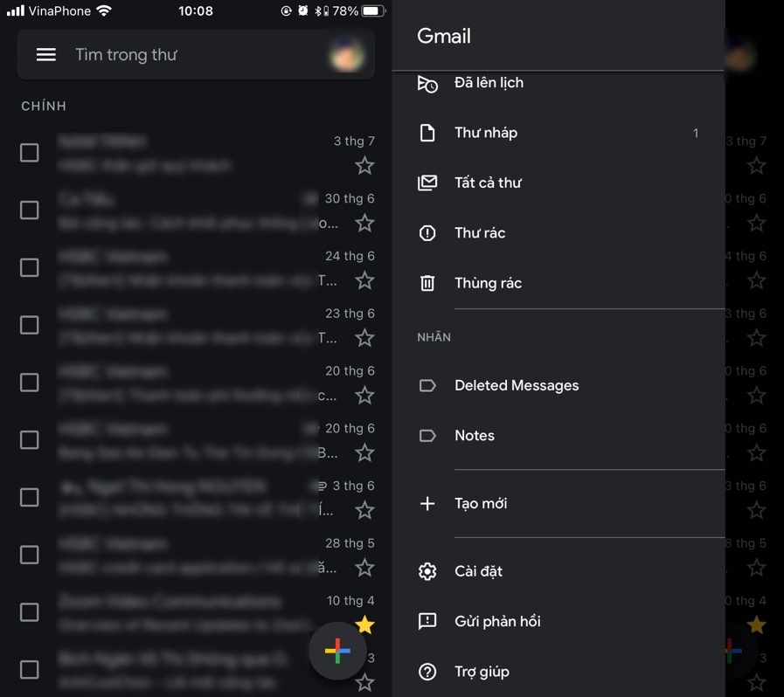
Task: Check the box for 28 thg 5 email
Action: click(30, 555)
